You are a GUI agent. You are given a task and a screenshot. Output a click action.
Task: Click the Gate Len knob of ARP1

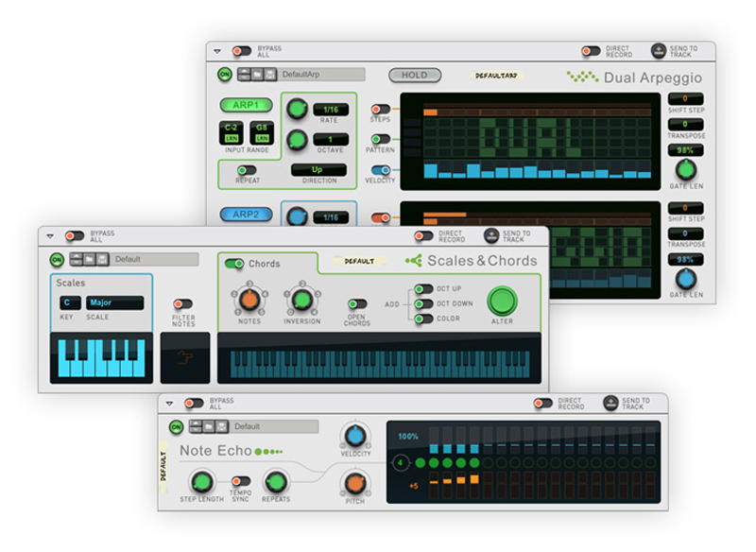pyautogui.click(x=686, y=170)
